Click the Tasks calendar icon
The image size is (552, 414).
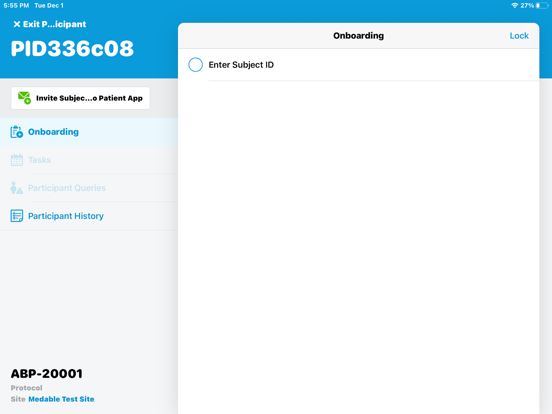pos(17,160)
